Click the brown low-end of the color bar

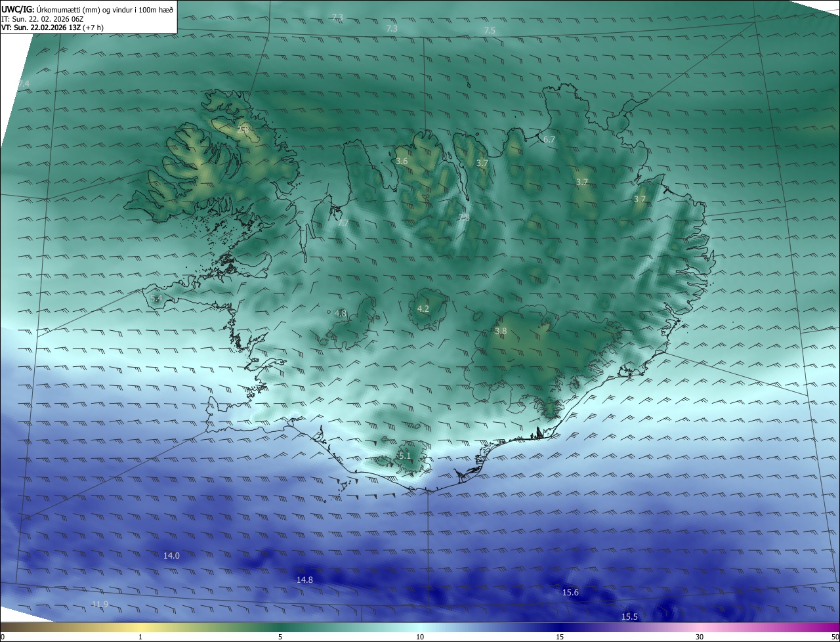click(13, 627)
